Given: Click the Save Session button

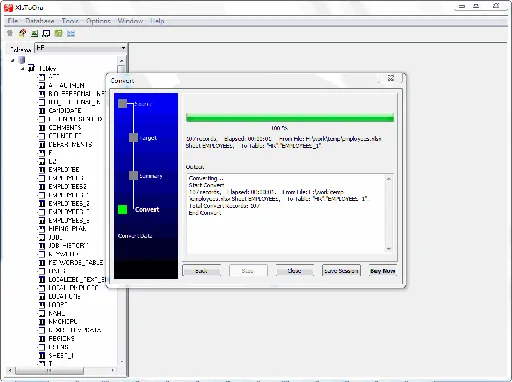Looking at the screenshot, I should click(341, 271).
